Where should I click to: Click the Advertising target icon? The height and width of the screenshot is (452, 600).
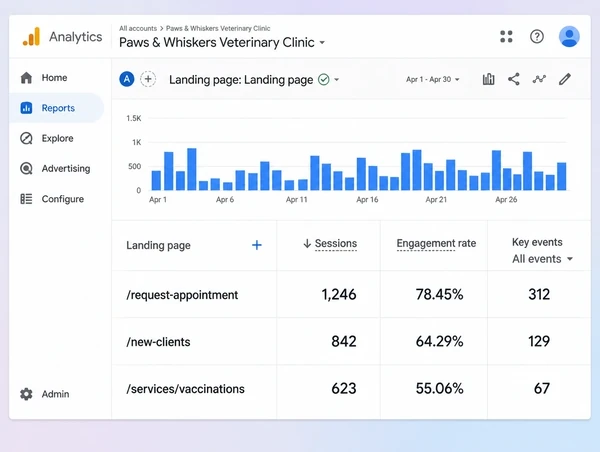[x=26, y=168]
